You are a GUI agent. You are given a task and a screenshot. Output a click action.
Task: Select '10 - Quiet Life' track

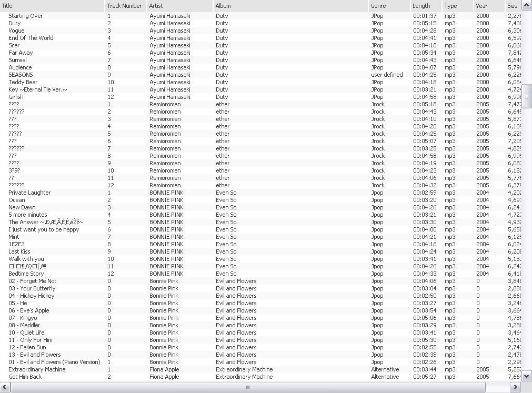click(x=26, y=332)
